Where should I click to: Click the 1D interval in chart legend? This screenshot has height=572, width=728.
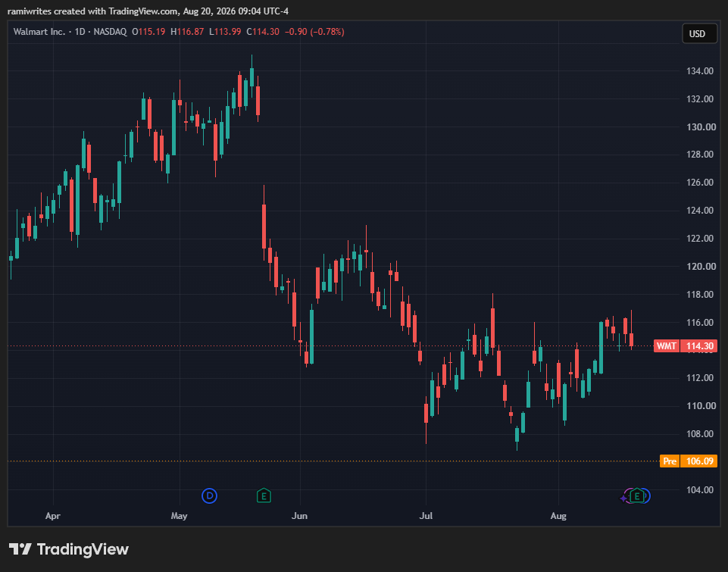click(x=80, y=32)
